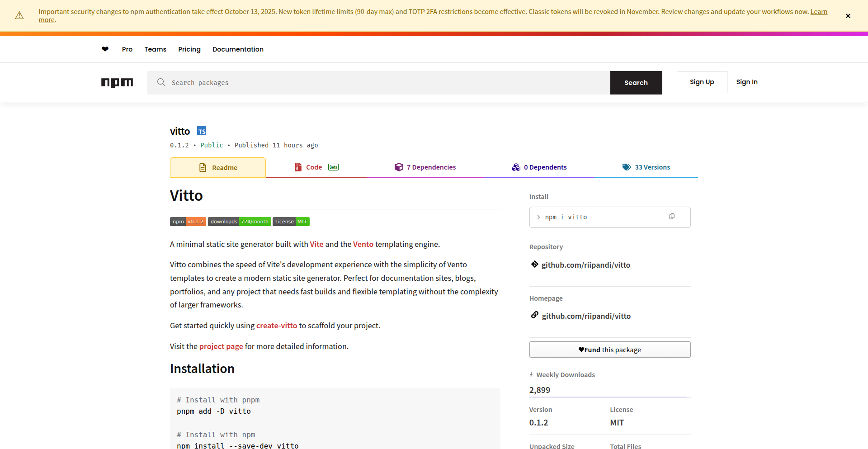
Task: Open the create-vitto link
Action: (277, 326)
